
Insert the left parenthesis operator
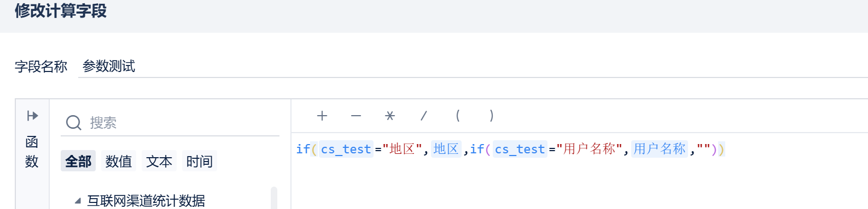coord(458,116)
